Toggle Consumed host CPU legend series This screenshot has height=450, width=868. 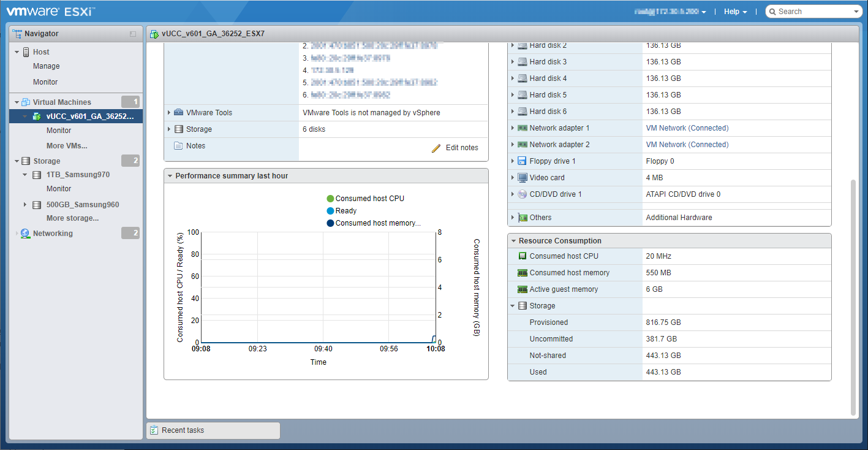(365, 199)
